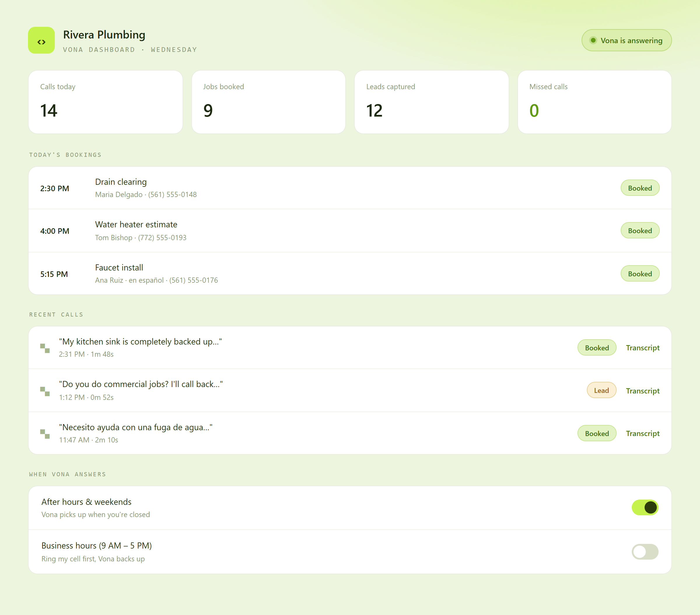The width and height of the screenshot is (700, 615).
Task: Click the "Do you do commercial jobs" quote
Action: tap(141, 384)
